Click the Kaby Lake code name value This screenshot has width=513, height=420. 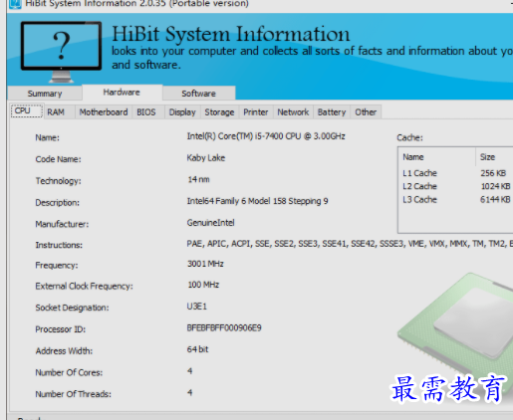pyautogui.click(x=206, y=158)
